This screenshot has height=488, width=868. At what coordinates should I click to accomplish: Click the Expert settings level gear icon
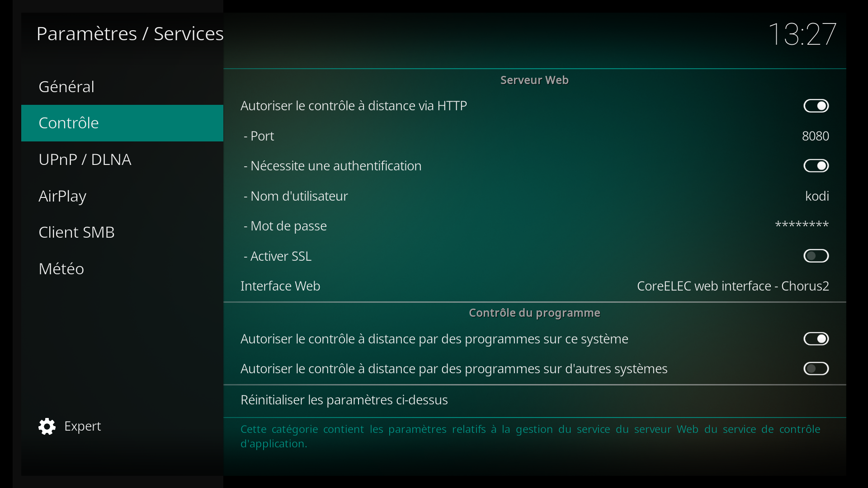tap(47, 426)
